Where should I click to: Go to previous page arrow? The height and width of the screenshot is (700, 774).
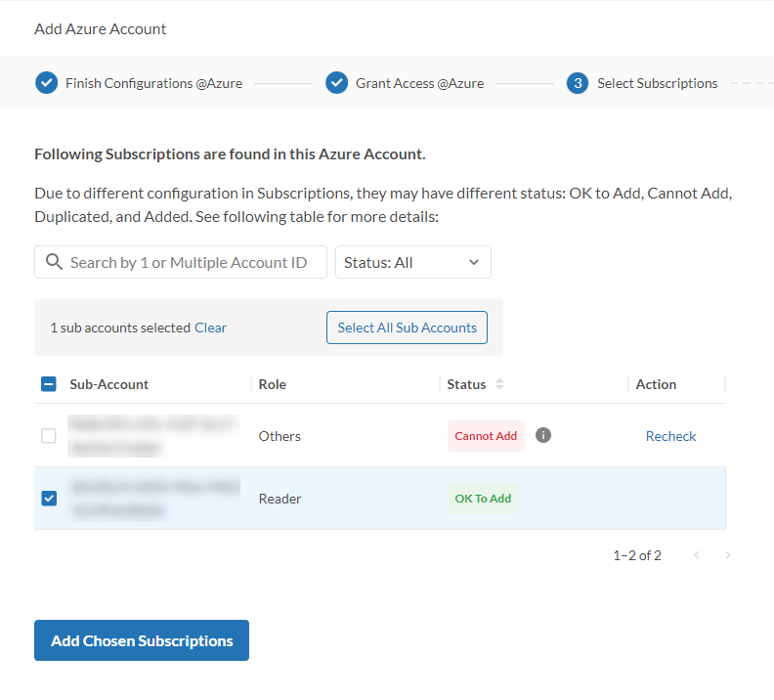(697, 555)
